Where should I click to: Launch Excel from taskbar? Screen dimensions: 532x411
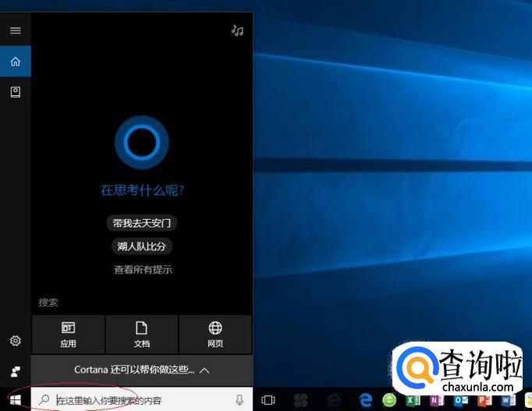click(x=413, y=401)
